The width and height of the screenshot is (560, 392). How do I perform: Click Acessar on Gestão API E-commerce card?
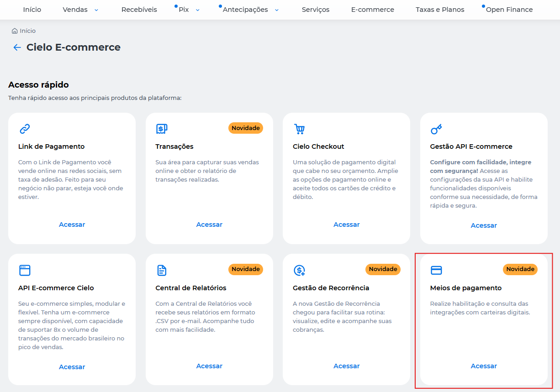click(484, 225)
